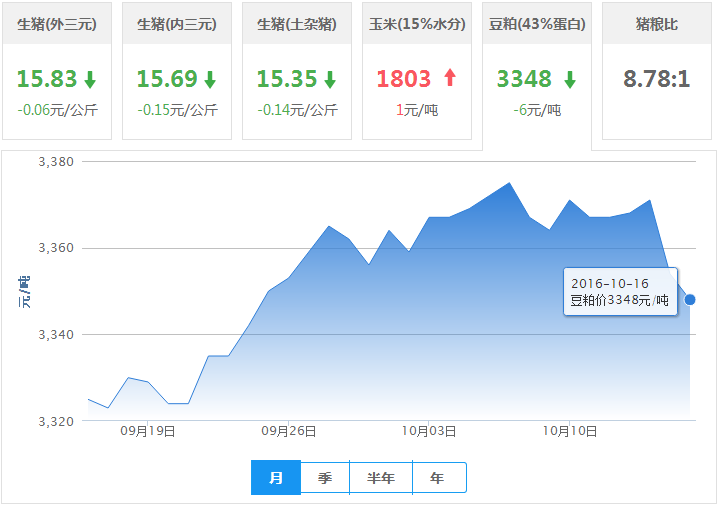Screen dimensions: 725x508
Task: Switch chart range to 季
Action: [325, 477]
